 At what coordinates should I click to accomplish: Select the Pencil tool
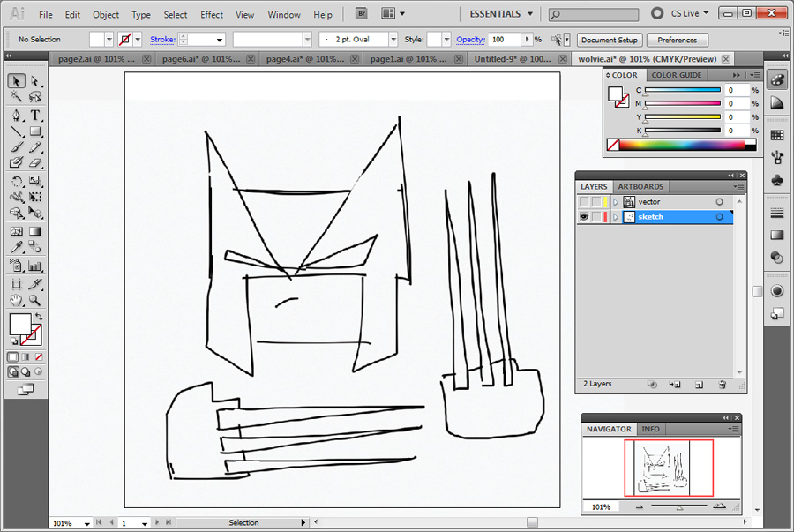[35, 147]
